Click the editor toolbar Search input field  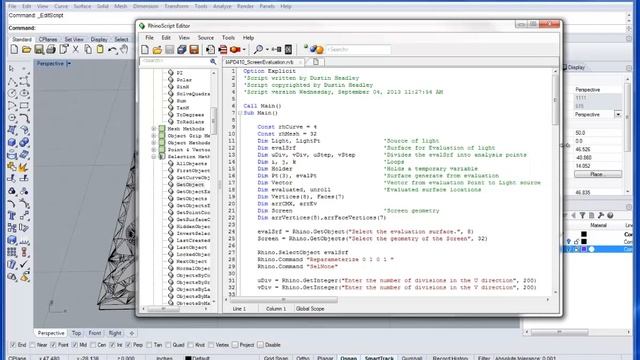point(358,49)
